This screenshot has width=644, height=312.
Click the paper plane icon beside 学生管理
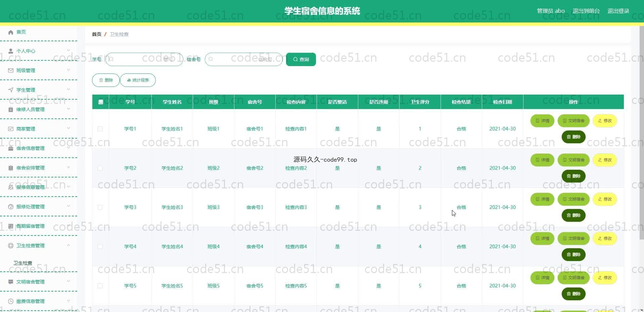pos(11,90)
